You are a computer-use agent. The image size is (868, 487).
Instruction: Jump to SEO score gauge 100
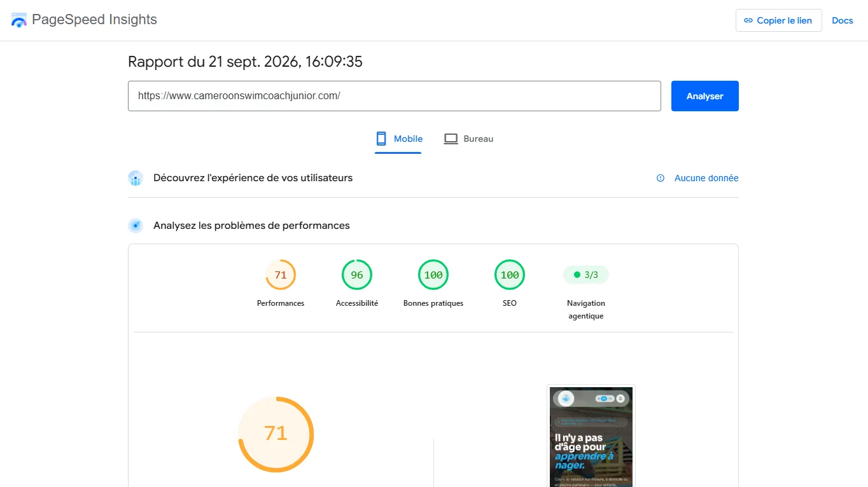[x=510, y=275]
